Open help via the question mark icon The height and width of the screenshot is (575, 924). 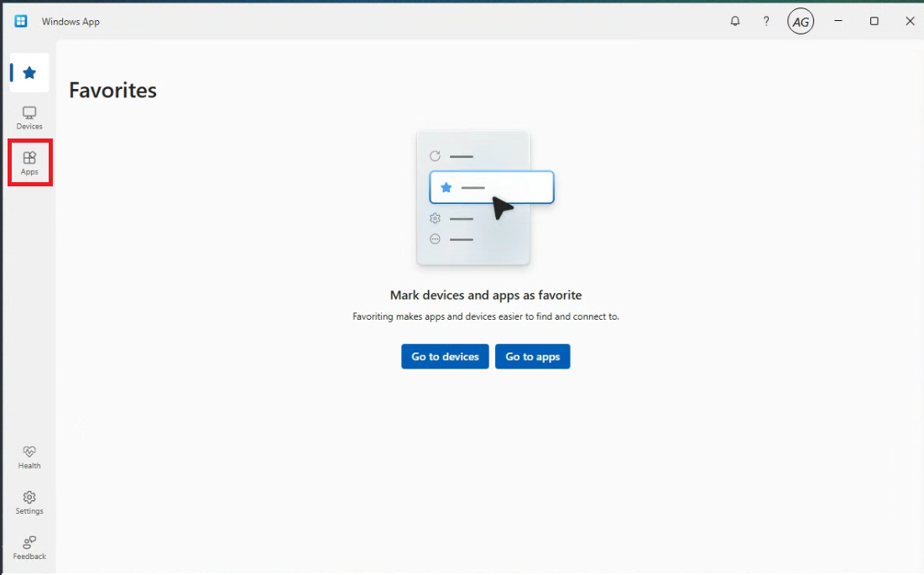766,22
